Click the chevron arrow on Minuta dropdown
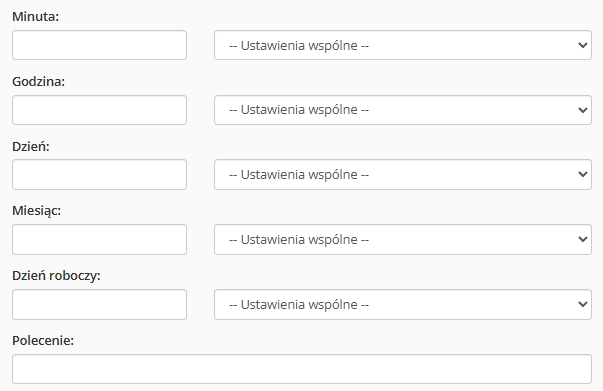The width and height of the screenshot is (603, 391). click(x=583, y=45)
